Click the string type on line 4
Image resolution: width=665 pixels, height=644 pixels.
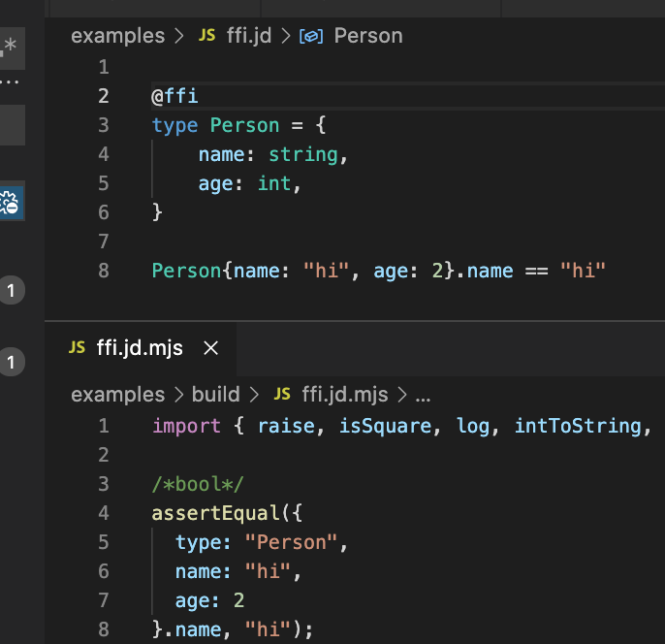coord(303,155)
